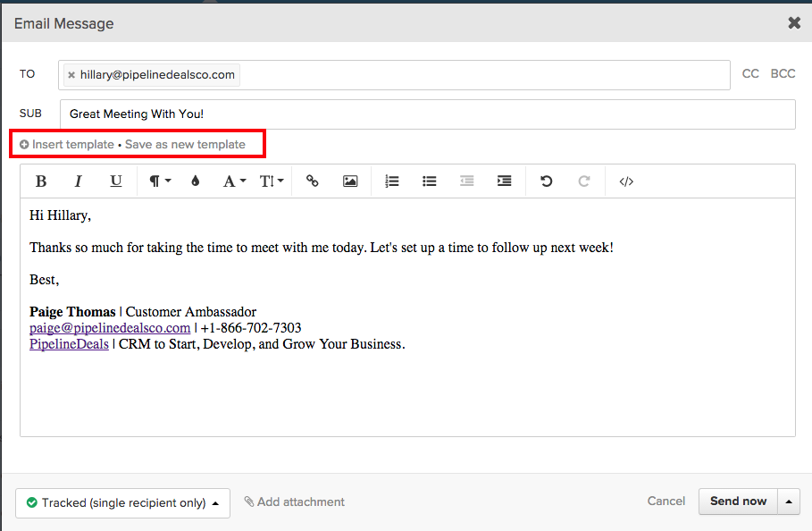
Task: Create a bulleted list
Action: (430, 181)
